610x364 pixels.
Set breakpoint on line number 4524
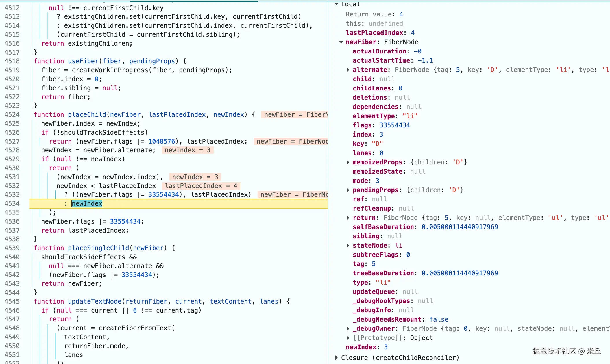(12, 115)
